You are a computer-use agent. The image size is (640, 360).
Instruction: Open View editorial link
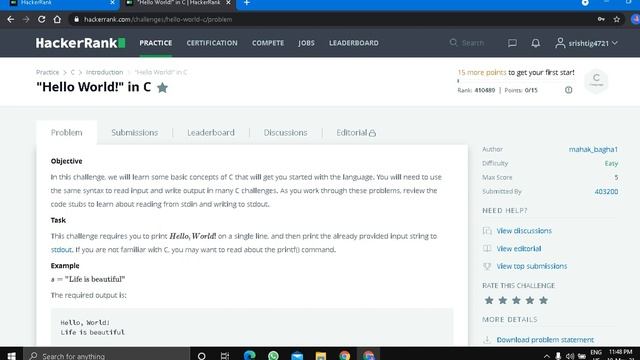click(518, 249)
